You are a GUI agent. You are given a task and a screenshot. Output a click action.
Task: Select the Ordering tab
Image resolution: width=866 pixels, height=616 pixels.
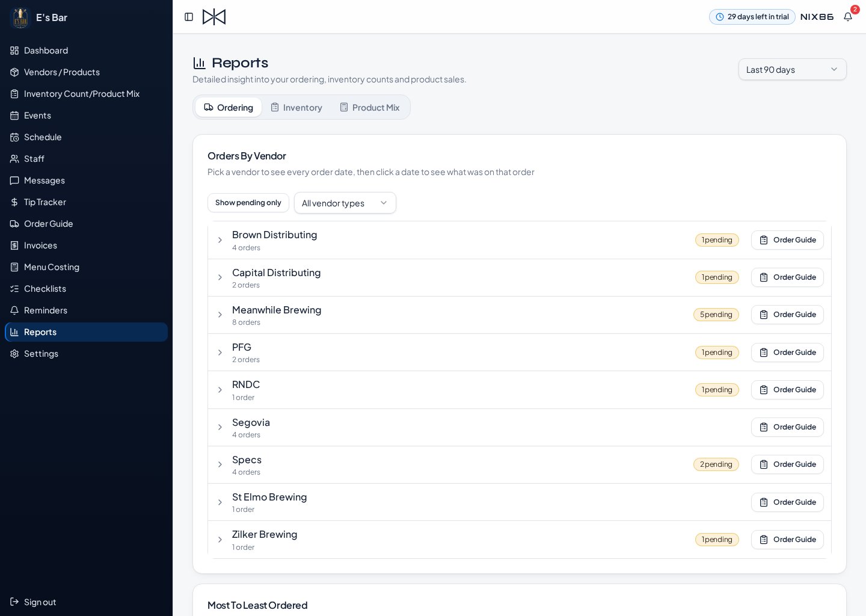pyautogui.click(x=229, y=107)
